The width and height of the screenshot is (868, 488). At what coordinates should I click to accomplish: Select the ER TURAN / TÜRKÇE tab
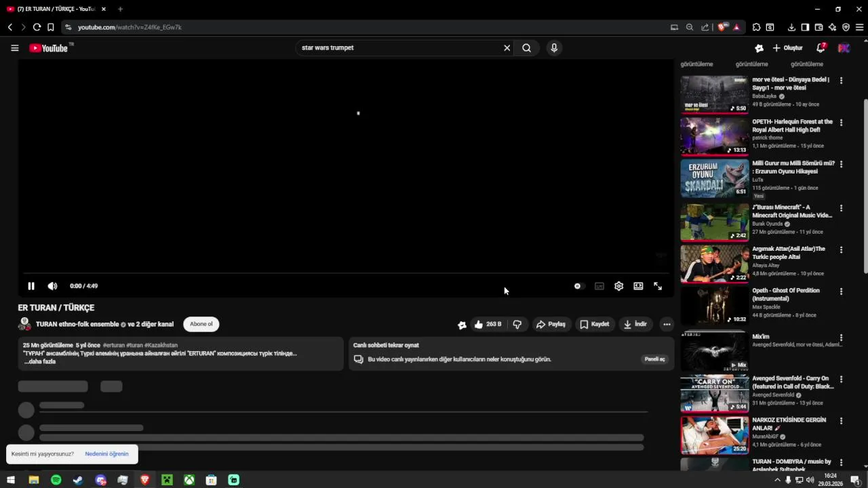56,9
